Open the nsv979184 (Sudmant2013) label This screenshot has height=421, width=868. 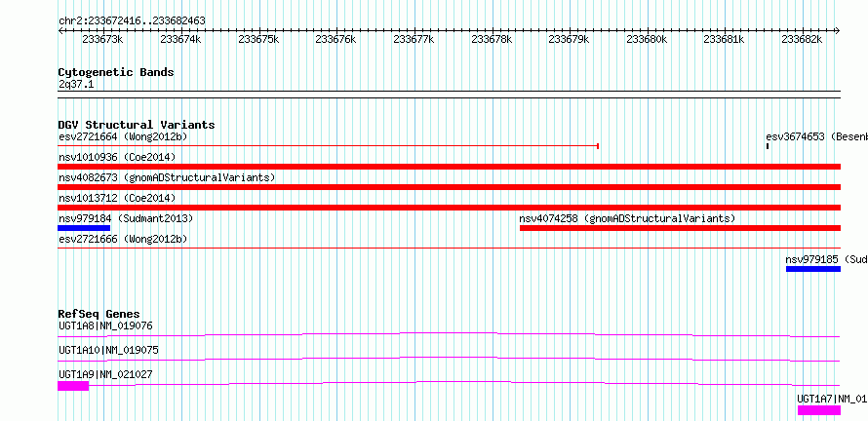click(126, 218)
